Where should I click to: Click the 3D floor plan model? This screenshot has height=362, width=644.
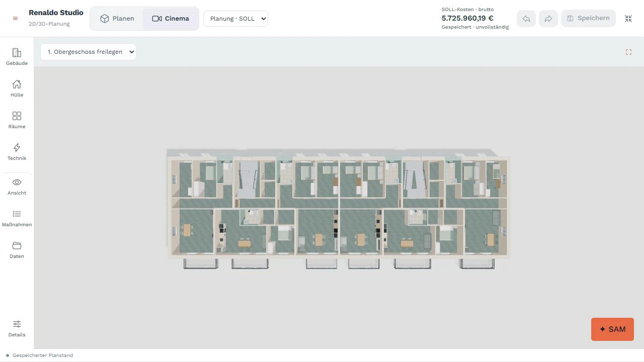tap(339, 209)
